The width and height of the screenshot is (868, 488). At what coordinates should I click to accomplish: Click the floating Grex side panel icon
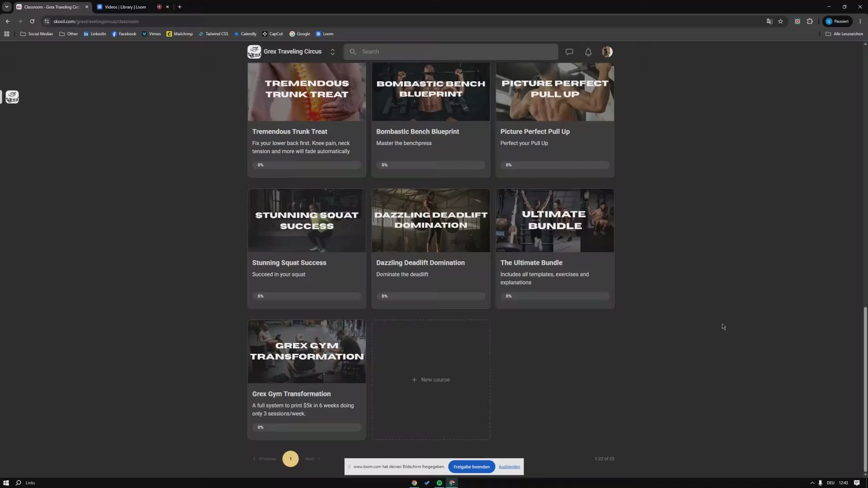tap(12, 97)
